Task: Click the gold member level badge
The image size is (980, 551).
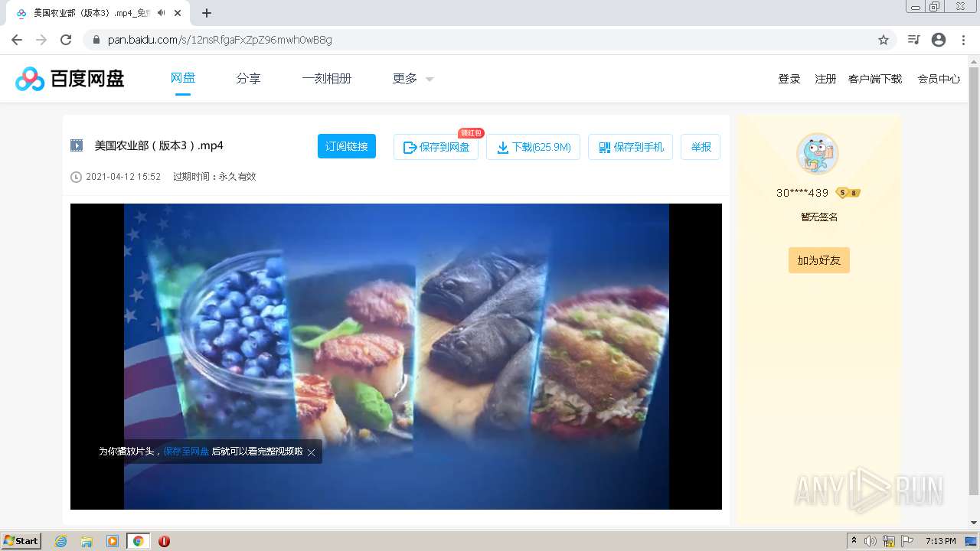Action: pyautogui.click(x=848, y=193)
